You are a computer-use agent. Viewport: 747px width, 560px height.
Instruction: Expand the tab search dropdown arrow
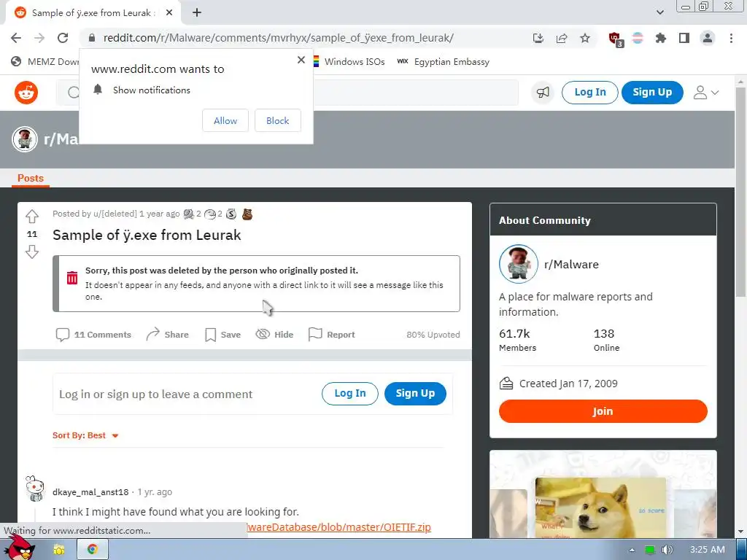659,12
